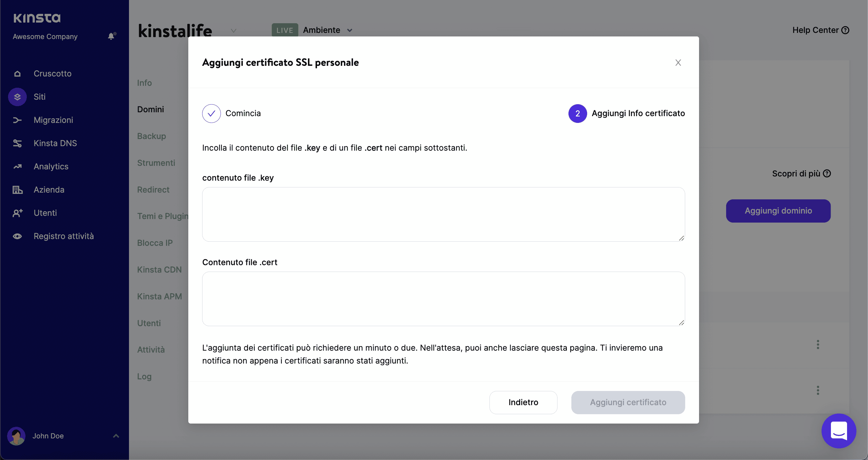The height and width of the screenshot is (460, 868).
Task: Switch to the Backup tab
Action: pos(151,136)
